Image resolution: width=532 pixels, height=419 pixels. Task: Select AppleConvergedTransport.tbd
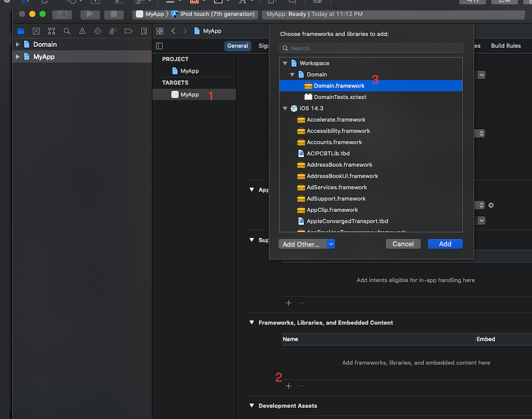[371, 221]
